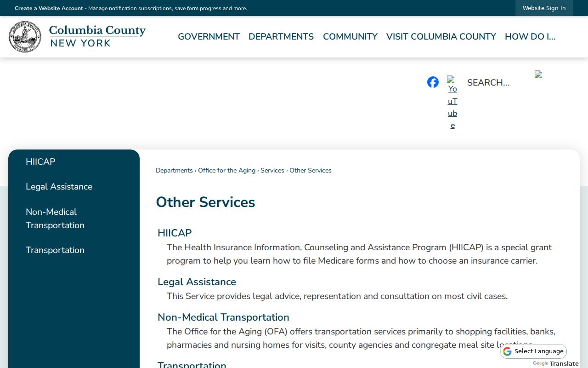Select HIICAP in the sidebar
This screenshot has width=588, height=368.
click(x=40, y=162)
